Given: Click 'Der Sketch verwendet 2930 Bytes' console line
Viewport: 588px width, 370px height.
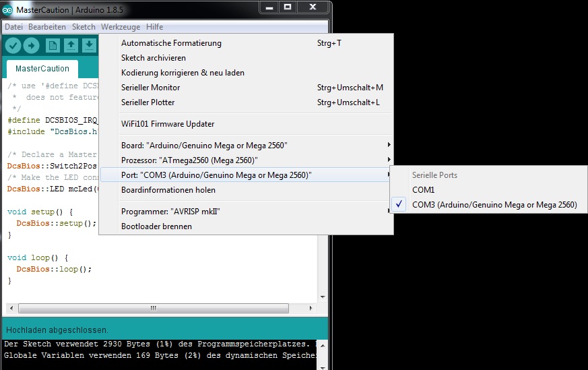Looking at the screenshot, I should (x=160, y=344).
